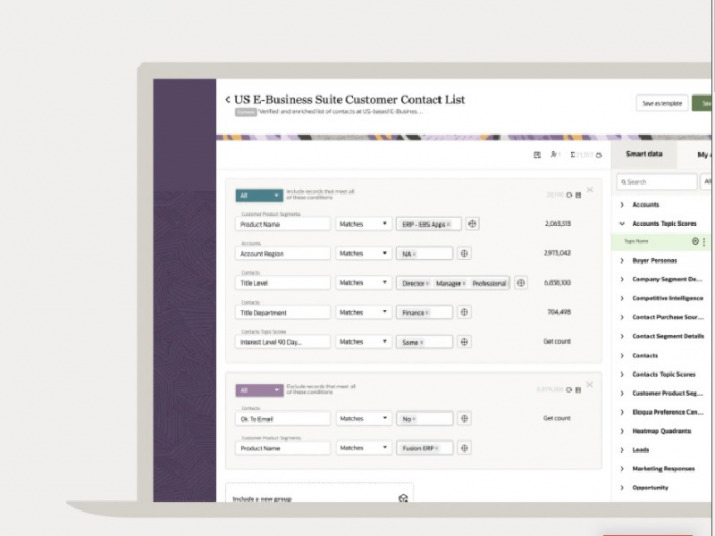The width and height of the screenshot is (715, 536).
Task: Open the All dropdown of the exclude group
Action: coord(259,390)
